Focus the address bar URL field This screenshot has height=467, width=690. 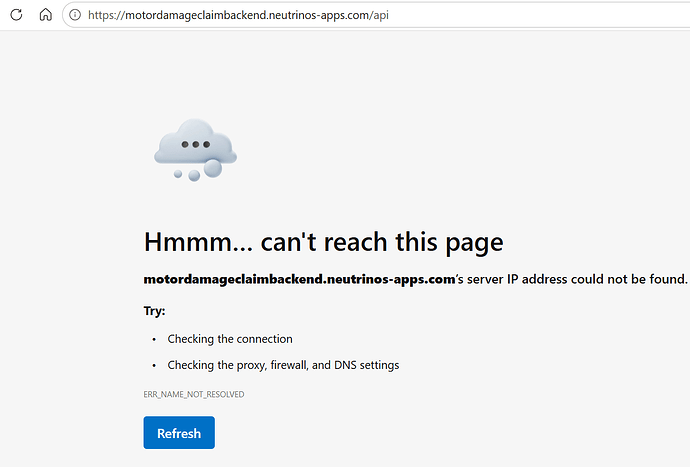tap(378, 15)
